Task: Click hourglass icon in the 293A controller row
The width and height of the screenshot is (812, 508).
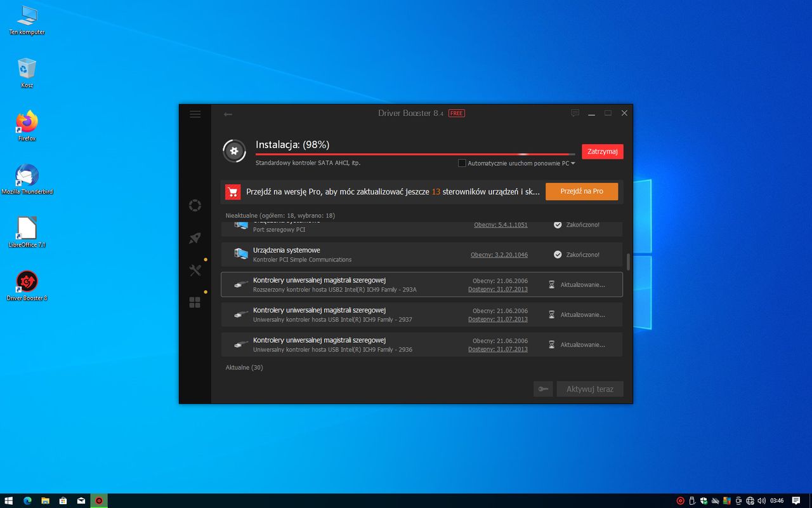Action: [x=552, y=284]
